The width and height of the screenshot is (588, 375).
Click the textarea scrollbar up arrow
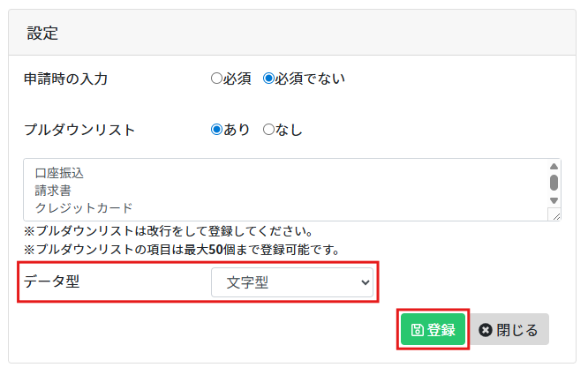[554, 166]
